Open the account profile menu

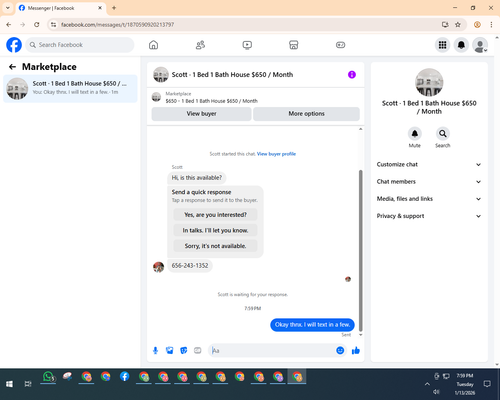(480, 45)
